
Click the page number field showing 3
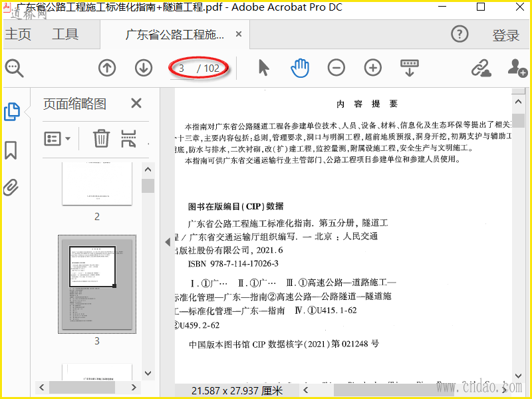tap(182, 68)
